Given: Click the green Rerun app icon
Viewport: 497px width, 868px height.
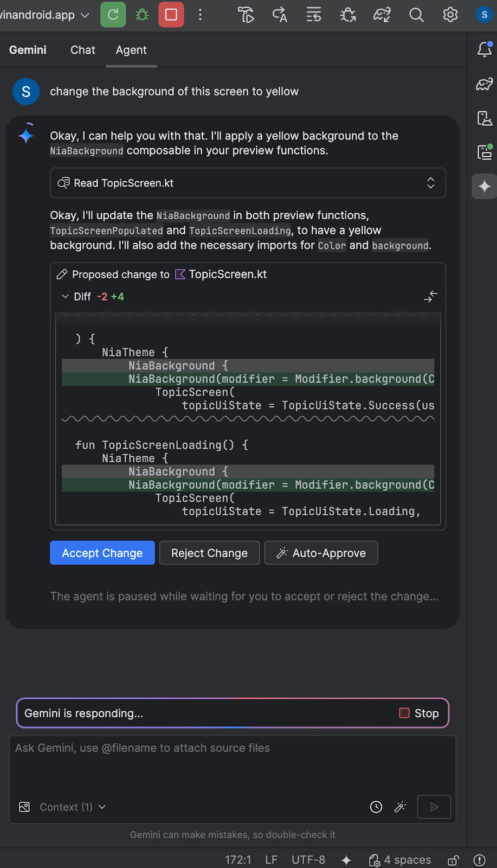Looking at the screenshot, I should [113, 15].
